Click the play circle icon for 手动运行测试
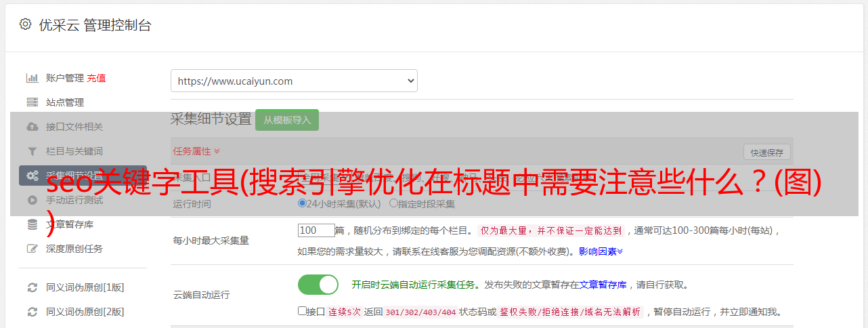This screenshot has height=328, width=868. (x=32, y=200)
